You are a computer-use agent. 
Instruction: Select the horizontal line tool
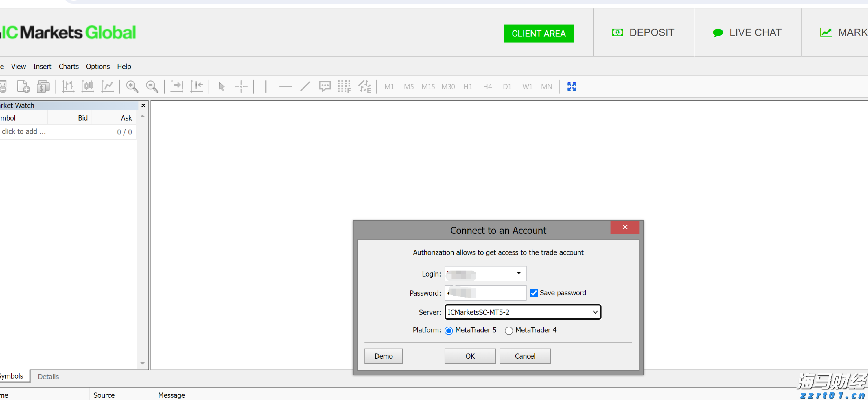tap(285, 86)
